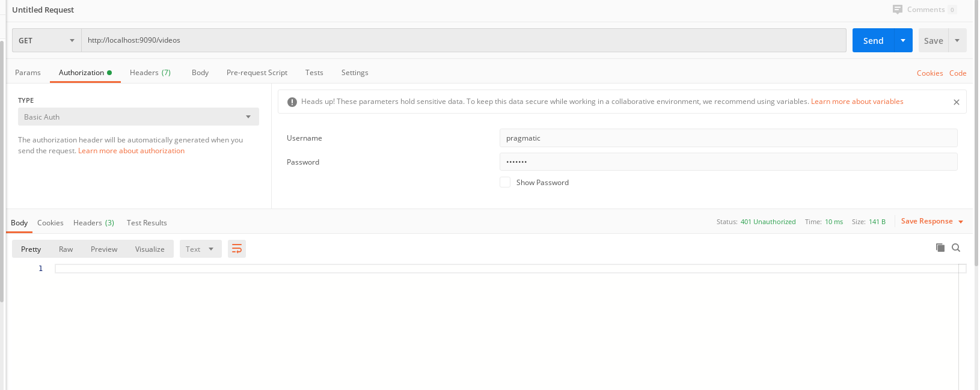
Task: Toggle word wrap in response viewer
Action: (237, 249)
